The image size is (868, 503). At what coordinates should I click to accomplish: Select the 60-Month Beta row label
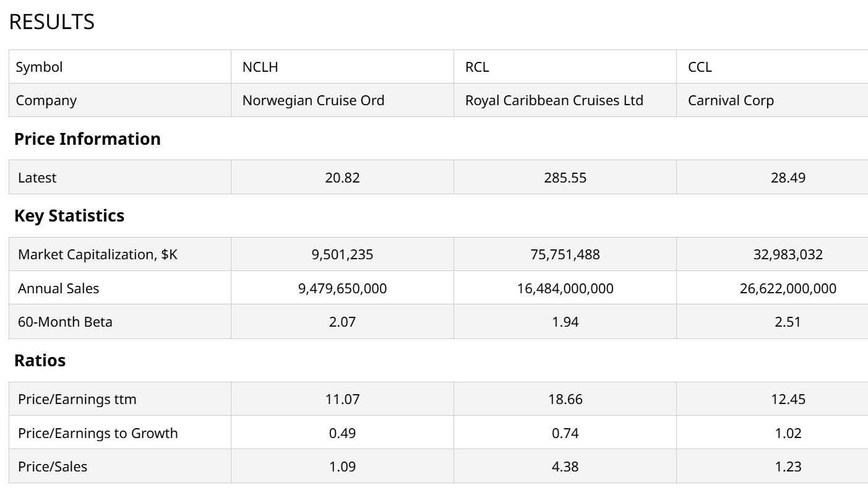pyautogui.click(x=65, y=322)
